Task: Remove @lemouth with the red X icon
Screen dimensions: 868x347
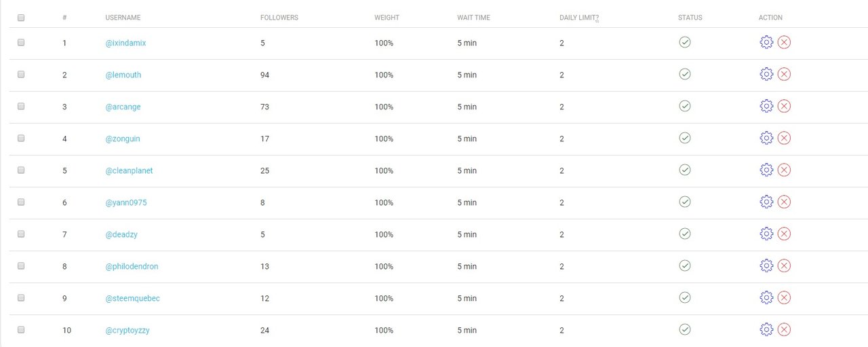Action: [x=784, y=74]
